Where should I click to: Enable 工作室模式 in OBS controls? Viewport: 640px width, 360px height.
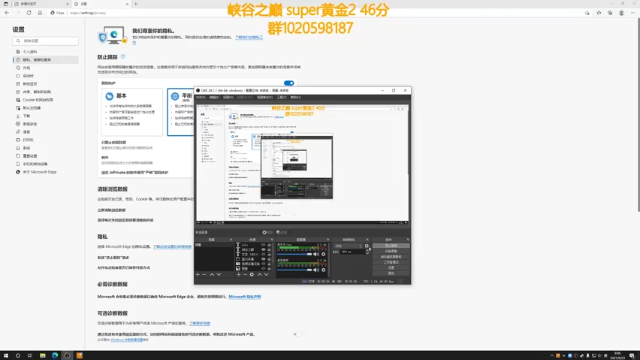pos(391,262)
